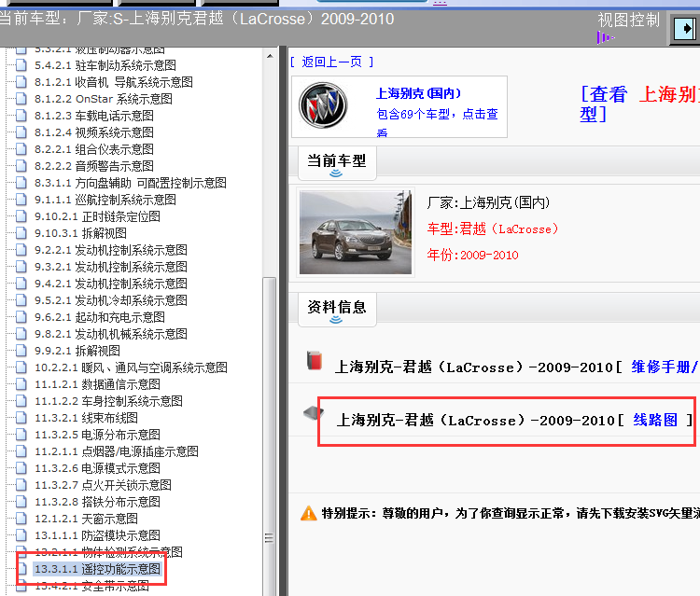Click the view control arrow icon

coord(685,29)
